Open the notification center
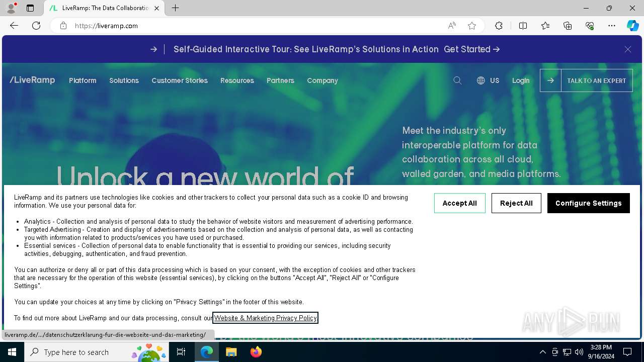The image size is (644, 362). tap(627, 352)
